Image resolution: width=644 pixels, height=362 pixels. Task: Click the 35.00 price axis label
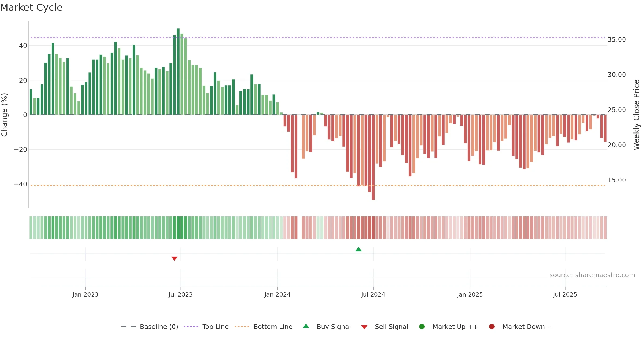(x=617, y=40)
